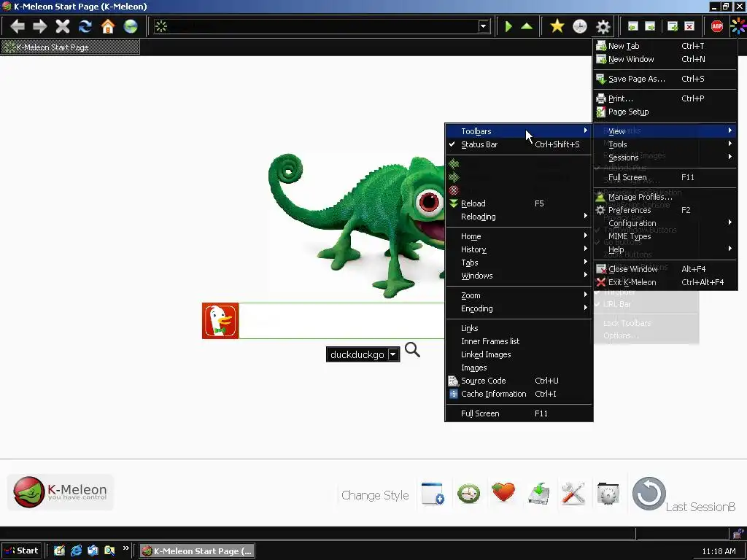The image size is (747, 560).
Task: Click Last Session restore circle icon
Action: pyautogui.click(x=649, y=494)
